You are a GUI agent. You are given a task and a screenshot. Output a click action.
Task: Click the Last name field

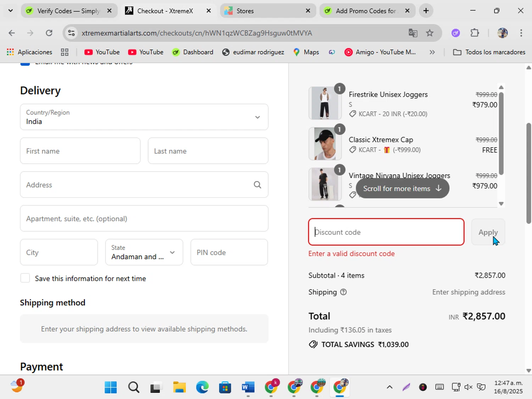(208, 151)
